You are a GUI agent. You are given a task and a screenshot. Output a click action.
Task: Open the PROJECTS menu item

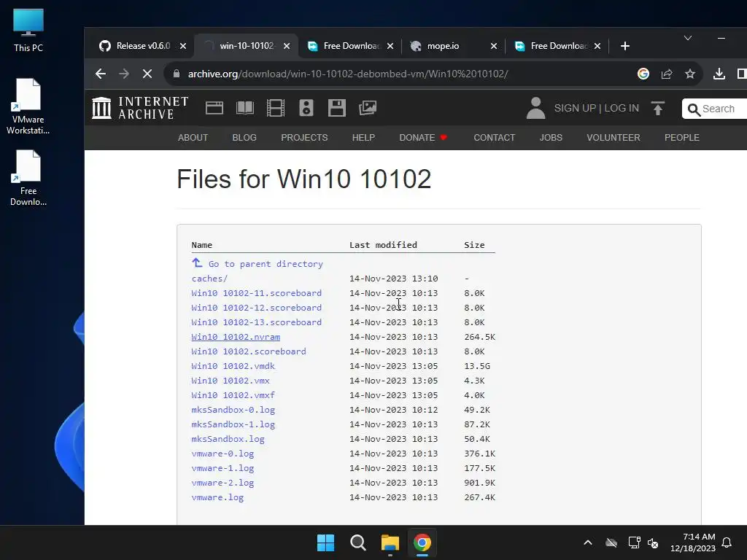(304, 138)
